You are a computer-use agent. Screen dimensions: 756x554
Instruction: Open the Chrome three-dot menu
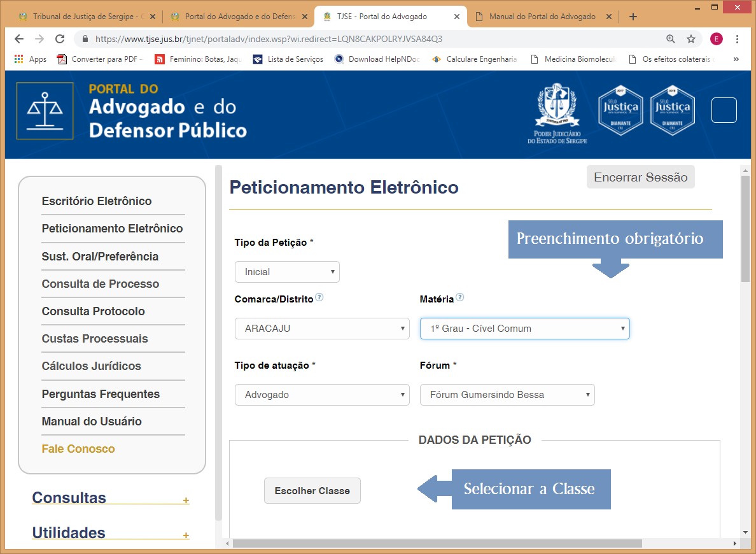point(736,39)
